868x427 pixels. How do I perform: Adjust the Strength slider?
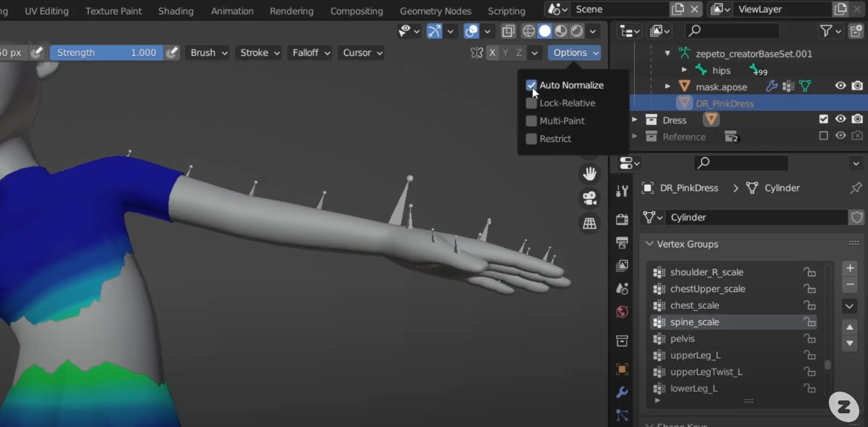coord(106,53)
